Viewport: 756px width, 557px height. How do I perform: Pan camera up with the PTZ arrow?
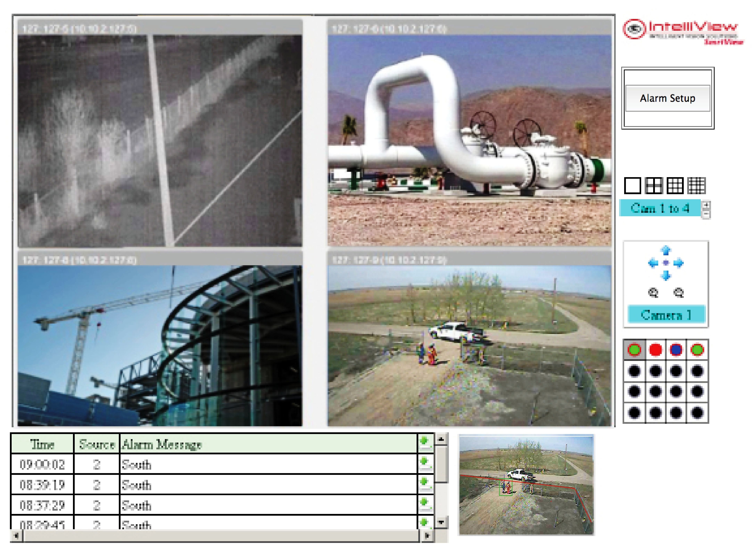point(666,250)
